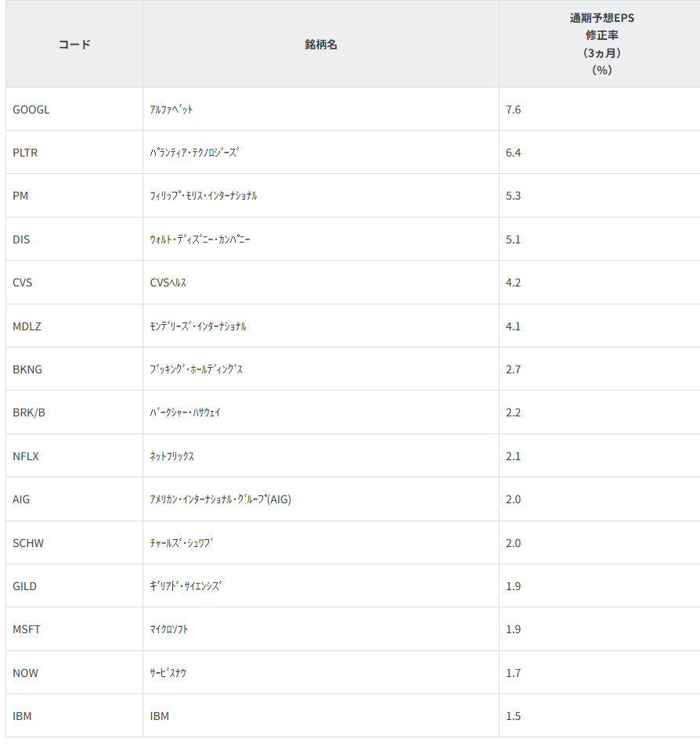Click the GILD ticker code

25,586
